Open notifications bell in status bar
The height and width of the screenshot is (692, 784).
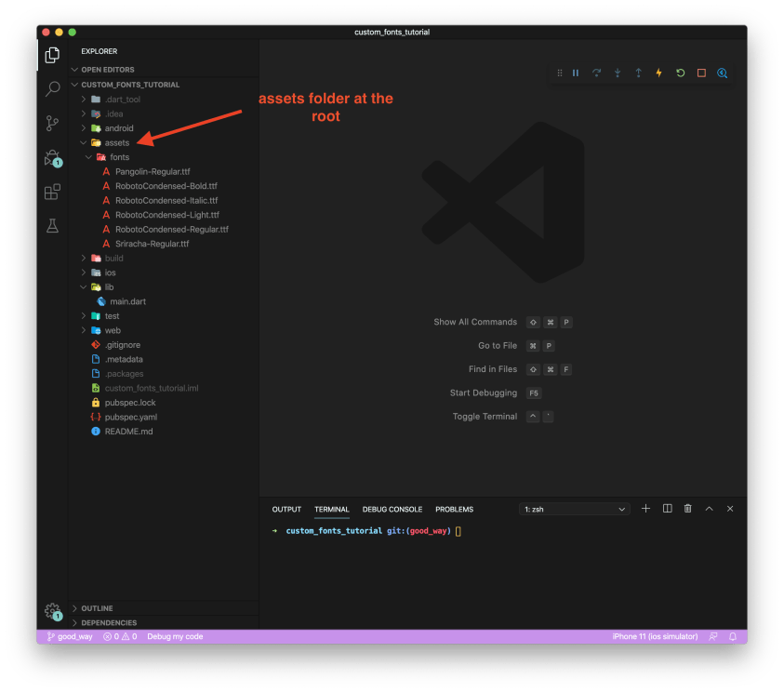(733, 636)
